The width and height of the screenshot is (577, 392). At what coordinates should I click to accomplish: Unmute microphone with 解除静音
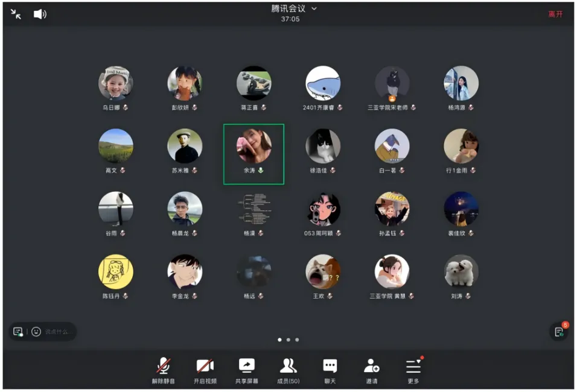[163, 366]
